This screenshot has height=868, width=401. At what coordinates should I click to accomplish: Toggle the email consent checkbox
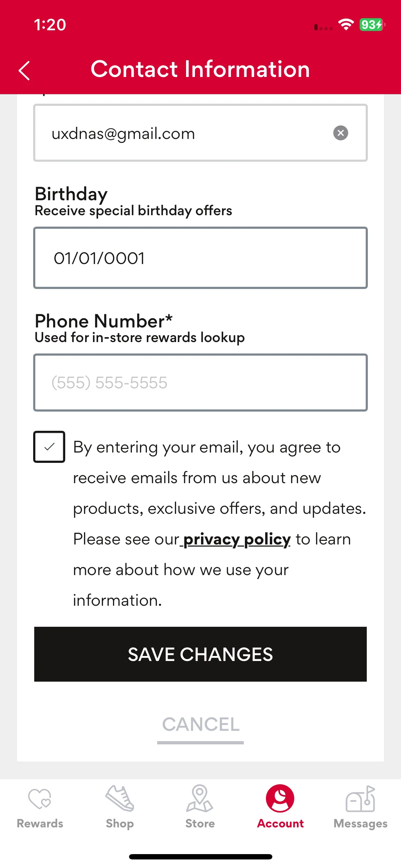click(x=49, y=446)
